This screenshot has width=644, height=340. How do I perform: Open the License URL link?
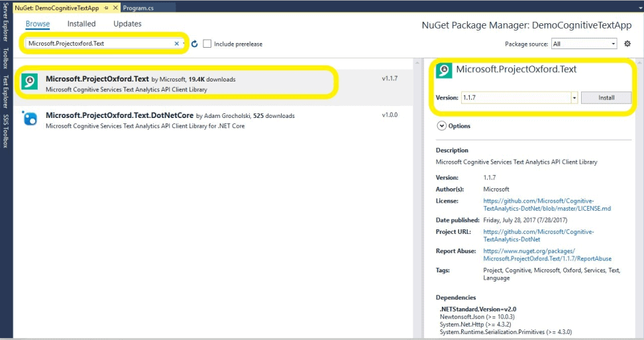pos(547,205)
